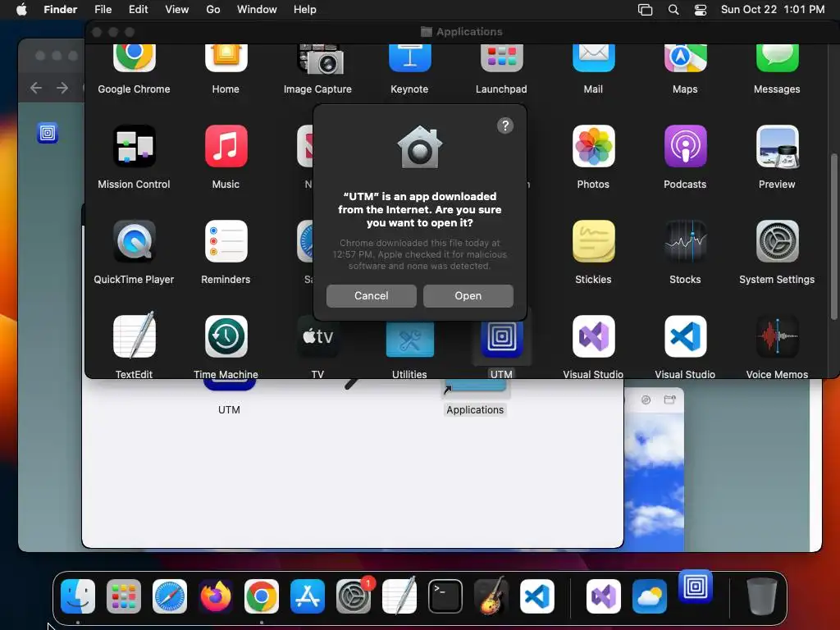Open the Home app icon
This screenshot has width=840, height=630.
[x=226, y=57]
